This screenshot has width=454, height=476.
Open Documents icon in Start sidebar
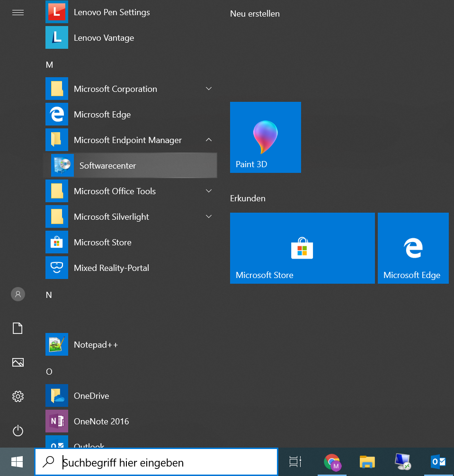point(18,328)
